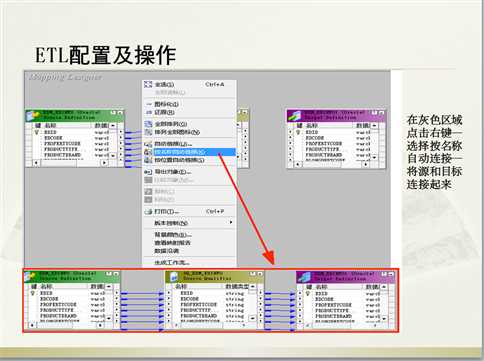
Task: Click down arrow of red-boxed Source Qualifier's vertical scrollbar
Action: [253, 318]
